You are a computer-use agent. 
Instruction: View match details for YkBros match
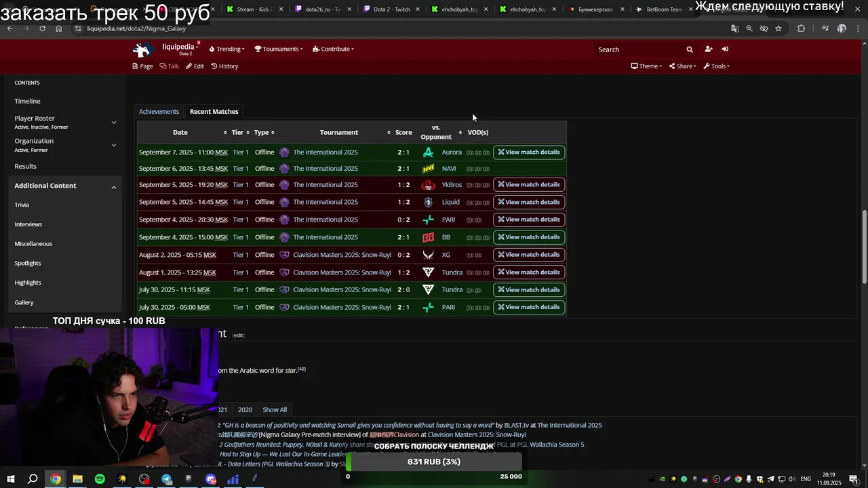point(529,184)
